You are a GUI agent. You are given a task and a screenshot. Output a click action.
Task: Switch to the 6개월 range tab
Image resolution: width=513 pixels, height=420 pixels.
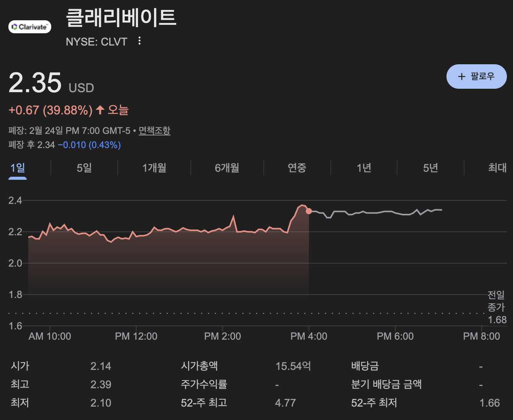click(227, 168)
